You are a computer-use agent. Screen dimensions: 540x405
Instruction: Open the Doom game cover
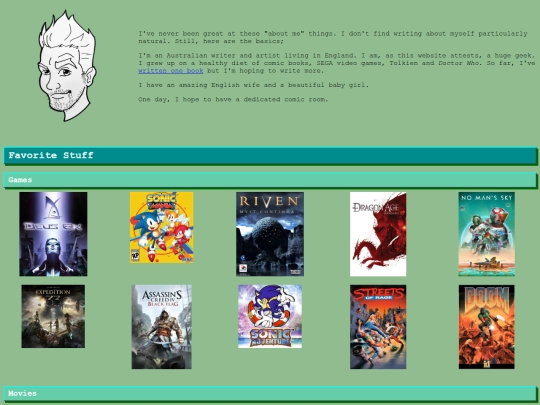click(487, 326)
